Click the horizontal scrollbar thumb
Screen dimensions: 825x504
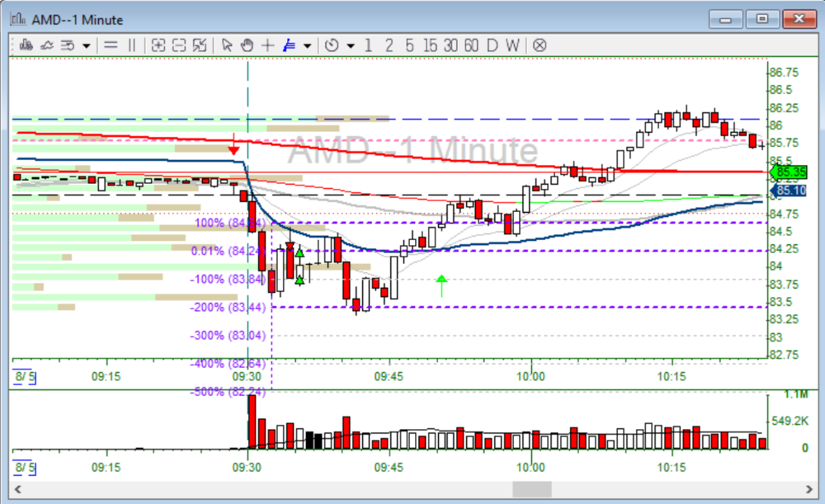click(x=532, y=489)
